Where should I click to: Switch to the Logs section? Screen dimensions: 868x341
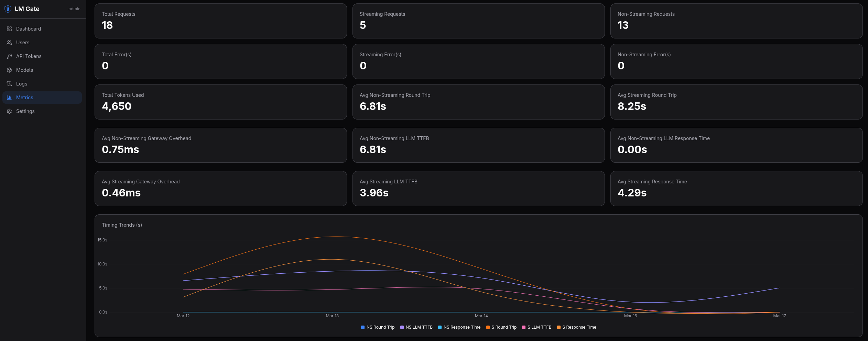tap(21, 84)
